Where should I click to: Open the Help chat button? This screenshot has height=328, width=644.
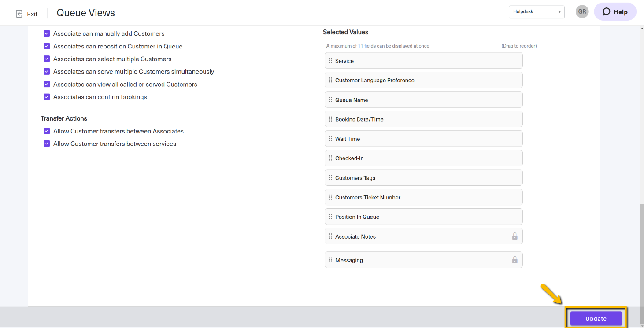point(615,12)
